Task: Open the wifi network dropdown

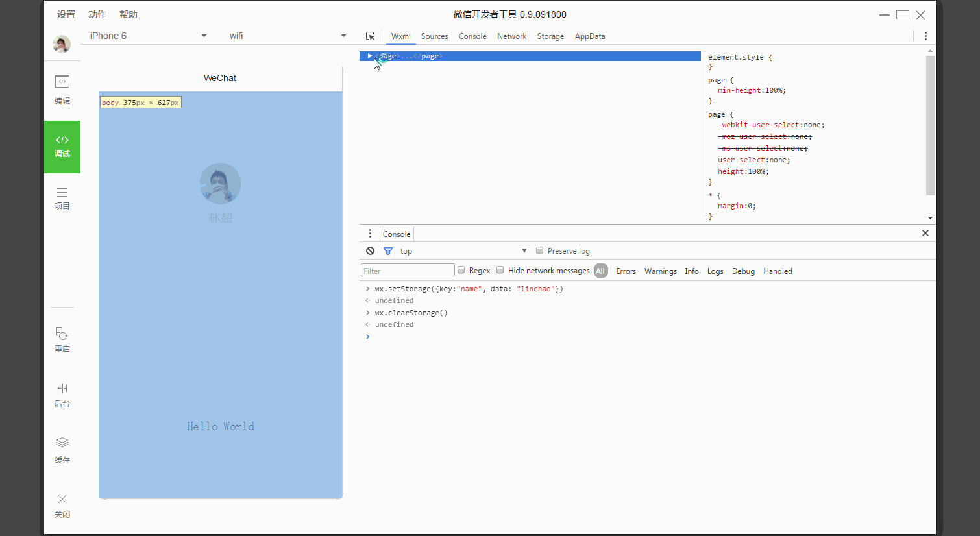Action: (288, 36)
